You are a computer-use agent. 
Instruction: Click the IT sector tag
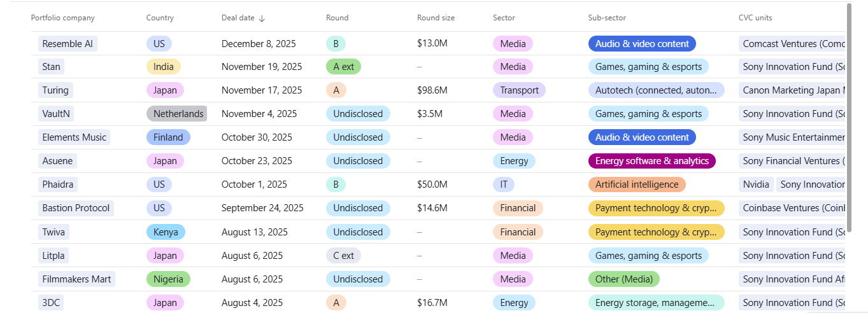click(x=504, y=184)
